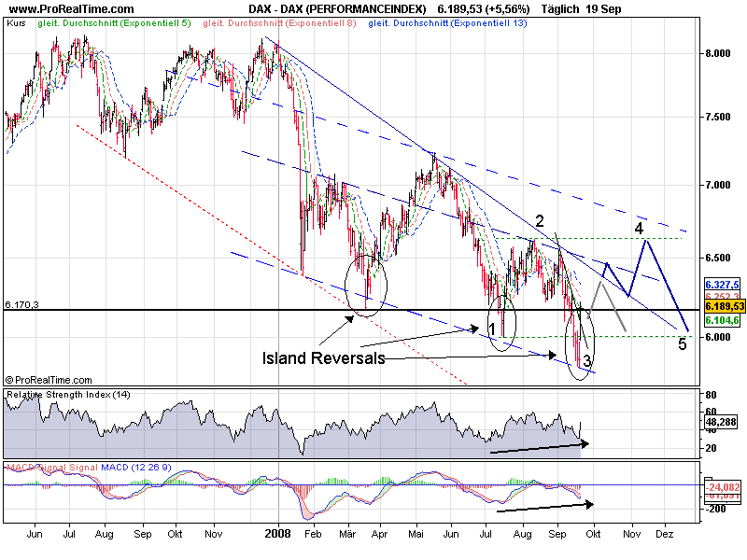Click wave label 4 on the projection
Screen dimensions: 747x560
point(640,228)
